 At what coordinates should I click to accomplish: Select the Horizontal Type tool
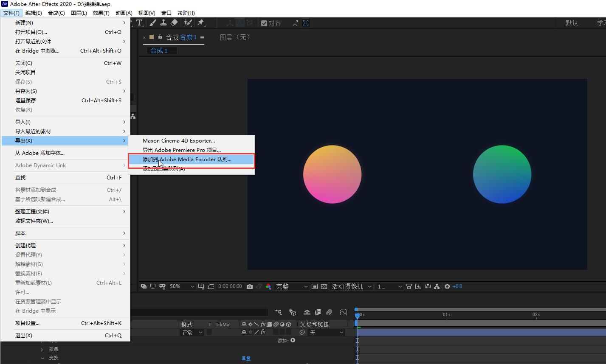[x=139, y=23]
